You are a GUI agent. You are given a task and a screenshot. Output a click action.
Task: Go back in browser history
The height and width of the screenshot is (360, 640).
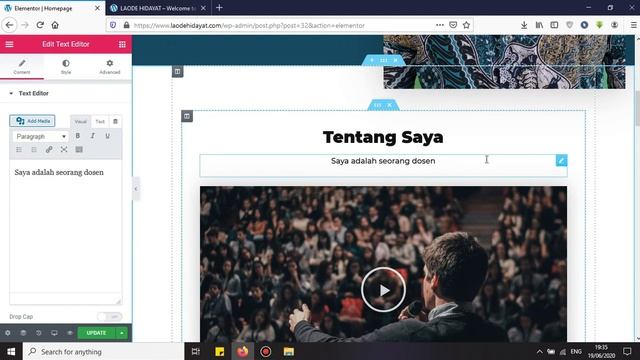coord(9,25)
